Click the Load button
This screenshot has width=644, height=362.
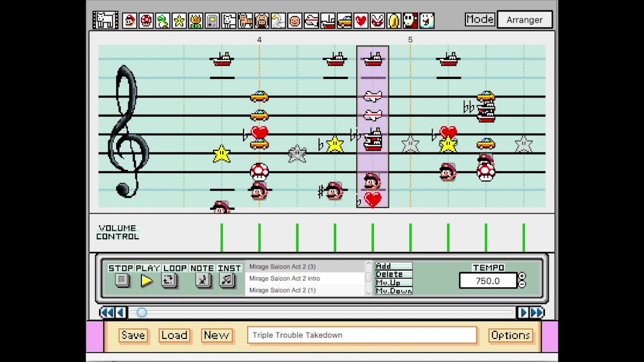pos(174,335)
